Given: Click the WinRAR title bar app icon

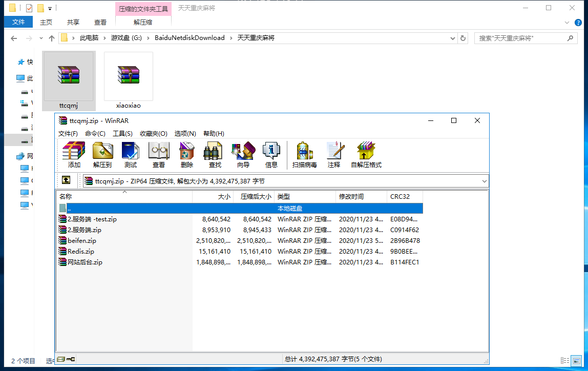Looking at the screenshot, I should 62,120.
